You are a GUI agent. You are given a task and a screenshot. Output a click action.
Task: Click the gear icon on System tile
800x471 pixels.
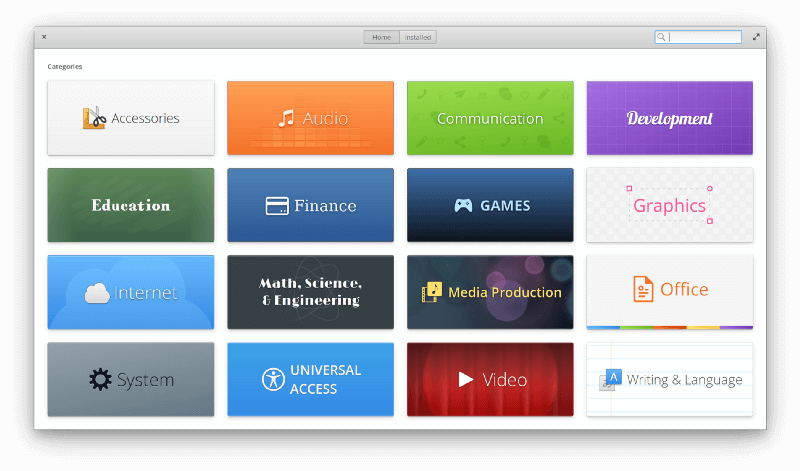[100, 380]
